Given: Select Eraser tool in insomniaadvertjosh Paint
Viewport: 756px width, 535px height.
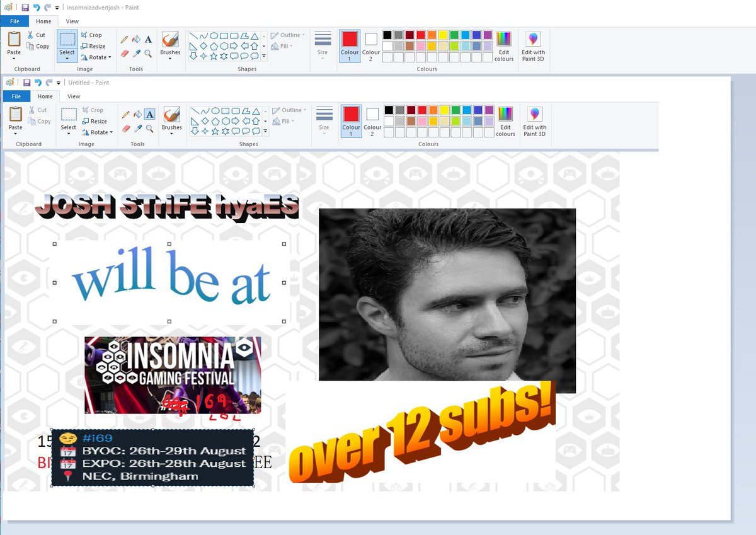Looking at the screenshot, I should pos(124,54).
